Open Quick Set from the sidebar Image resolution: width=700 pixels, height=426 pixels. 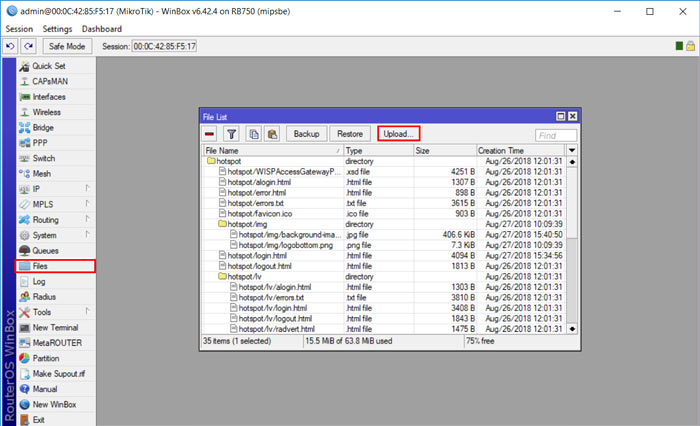coord(48,65)
